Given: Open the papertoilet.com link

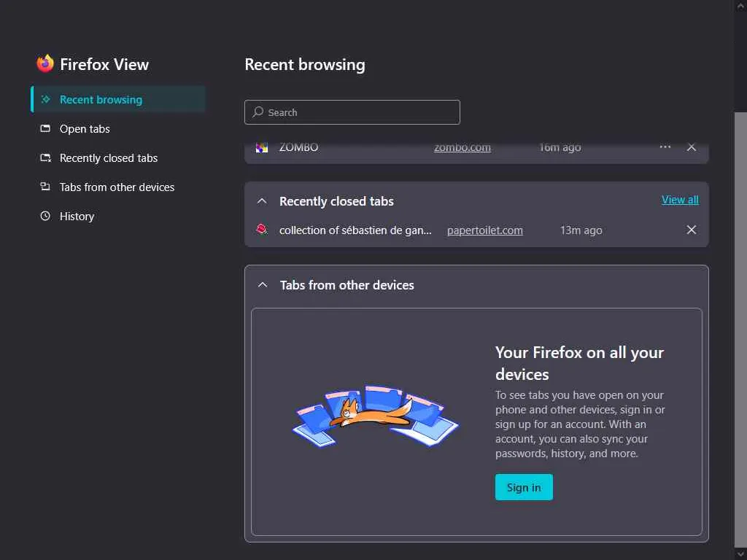Looking at the screenshot, I should coord(485,230).
